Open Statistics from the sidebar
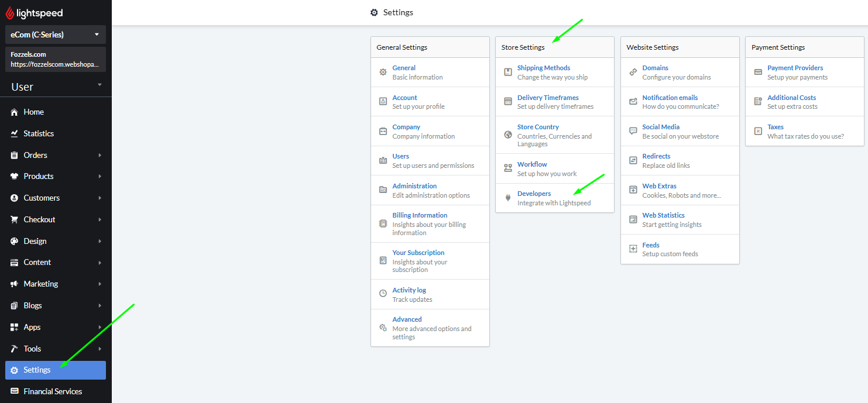The image size is (868, 403). pyautogui.click(x=39, y=133)
